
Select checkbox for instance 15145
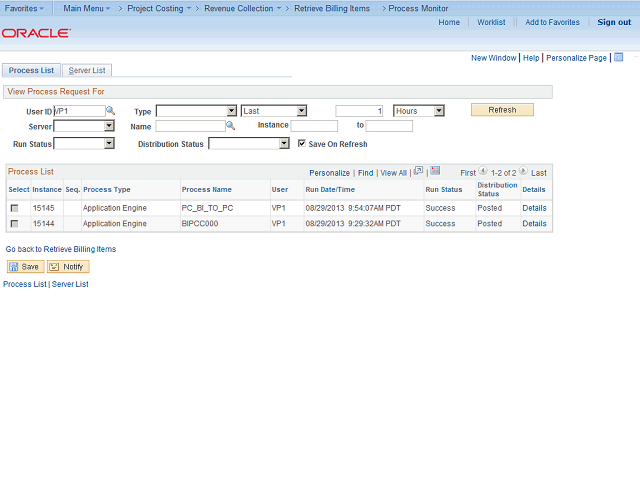14,208
